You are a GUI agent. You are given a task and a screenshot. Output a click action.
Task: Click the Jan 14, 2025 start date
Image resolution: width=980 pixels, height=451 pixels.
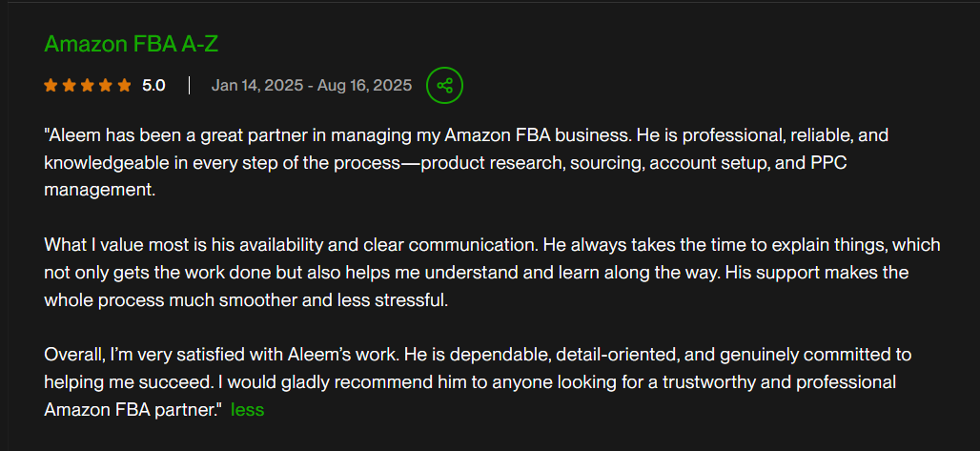pos(255,86)
